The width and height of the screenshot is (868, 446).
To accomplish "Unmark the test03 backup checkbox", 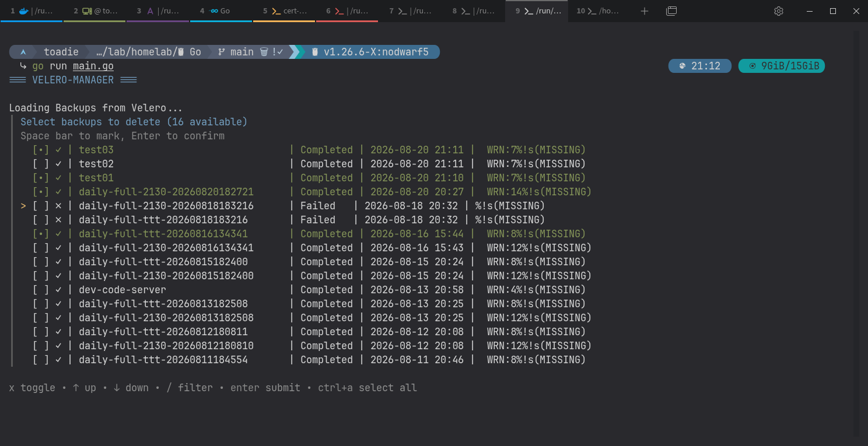I will pyautogui.click(x=41, y=150).
